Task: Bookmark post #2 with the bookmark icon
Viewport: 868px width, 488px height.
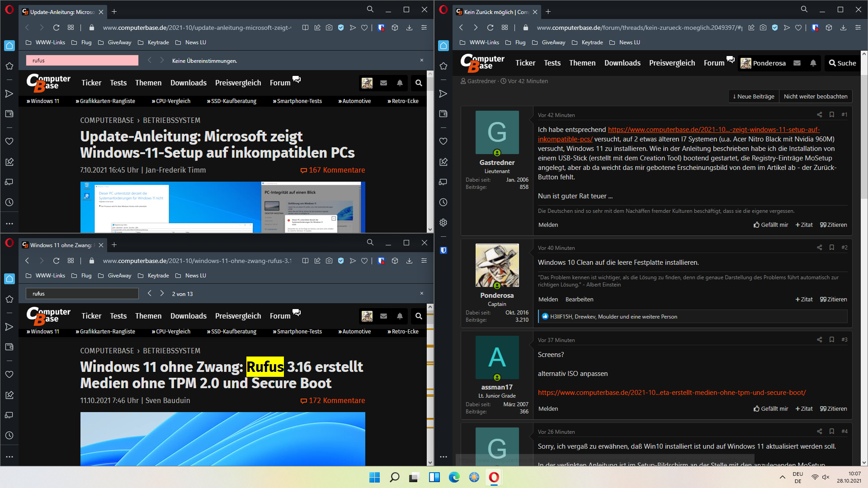Action: 831,248
